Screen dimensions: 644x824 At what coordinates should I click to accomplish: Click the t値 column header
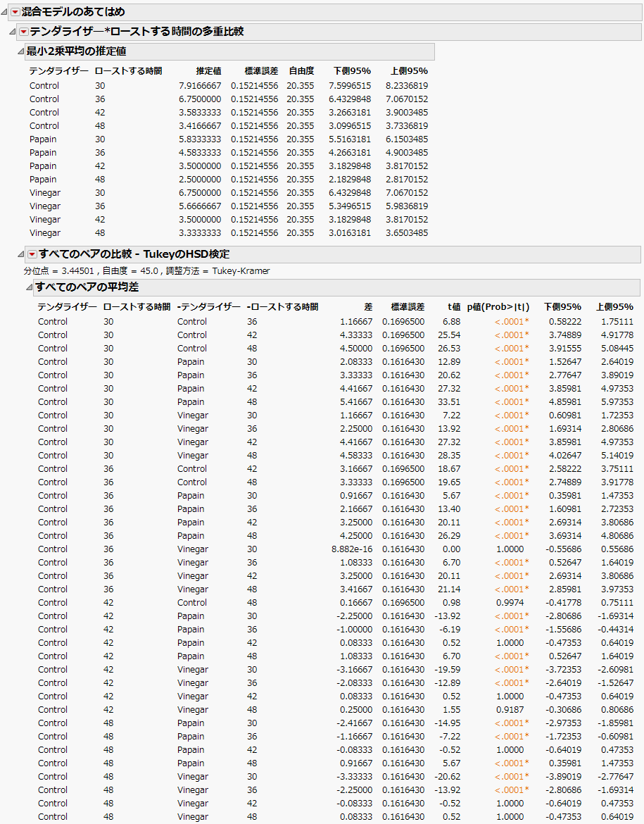coord(454,307)
